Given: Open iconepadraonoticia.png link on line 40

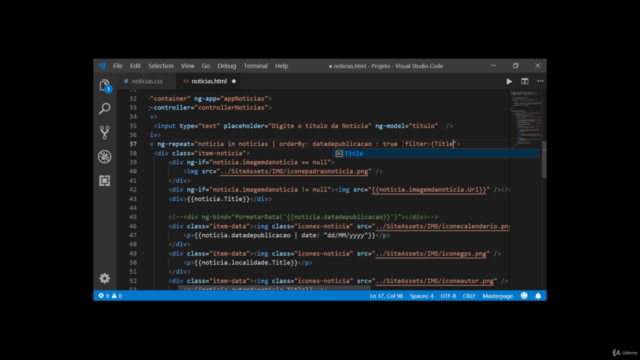Looking at the screenshot, I should click(294, 171).
